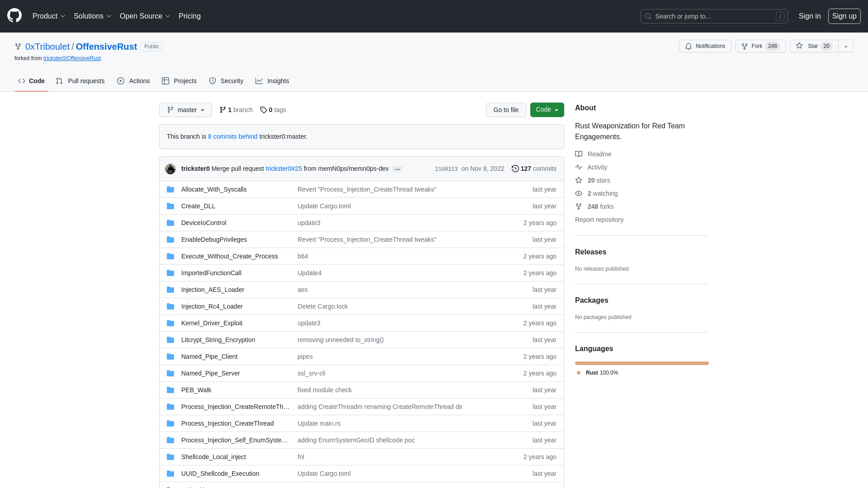Click the Litcrypt_String_Encryption folder icon

[170, 340]
